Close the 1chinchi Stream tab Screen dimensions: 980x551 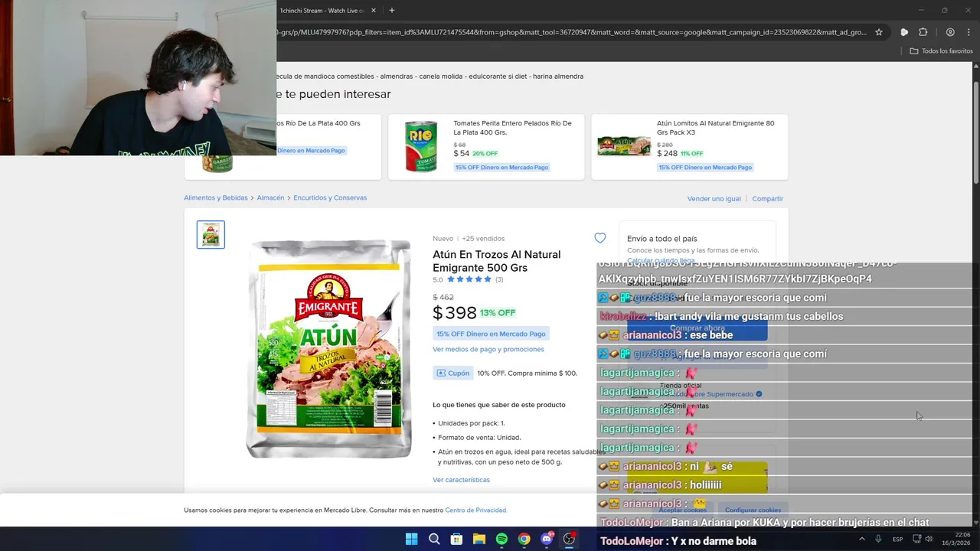(374, 11)
